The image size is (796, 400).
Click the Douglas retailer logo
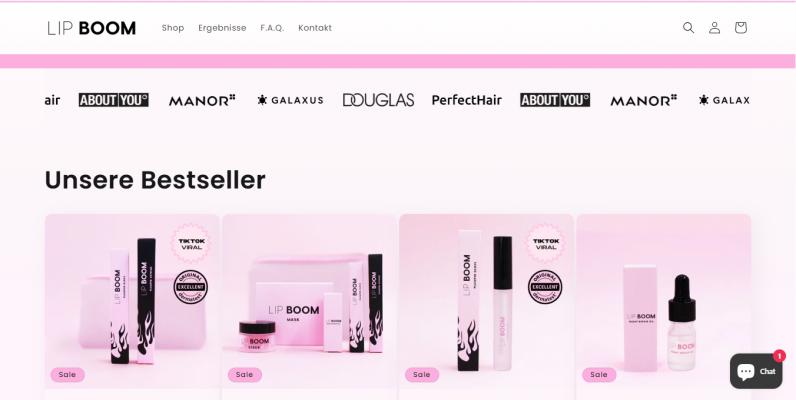pos(378,100)
